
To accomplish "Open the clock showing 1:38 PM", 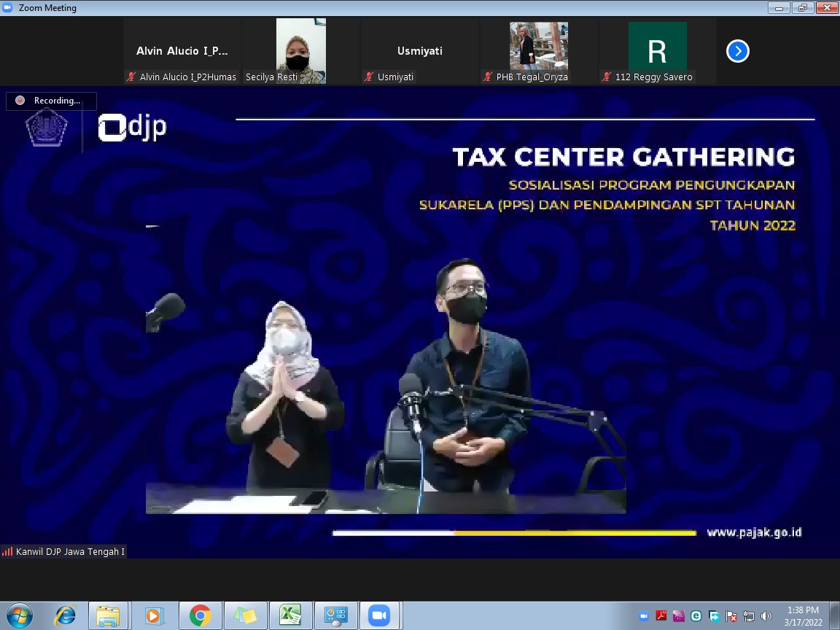I will [803, 616].
